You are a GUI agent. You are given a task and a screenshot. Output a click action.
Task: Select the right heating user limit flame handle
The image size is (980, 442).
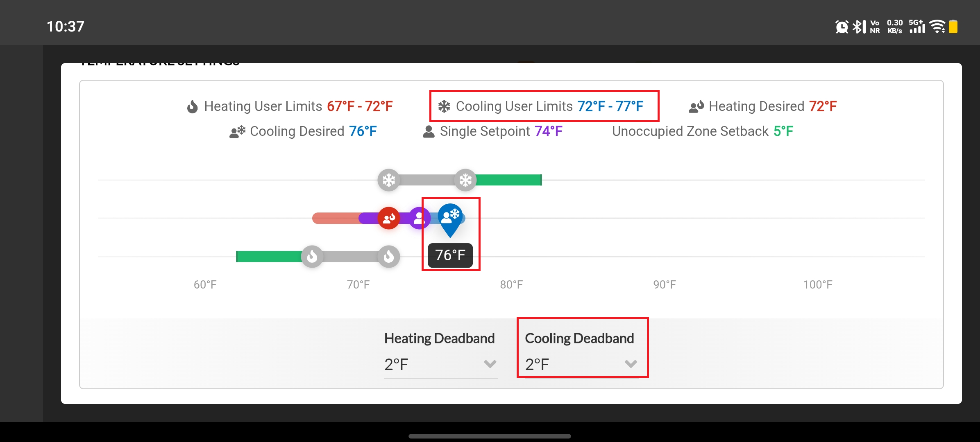(x=389, y=257)
